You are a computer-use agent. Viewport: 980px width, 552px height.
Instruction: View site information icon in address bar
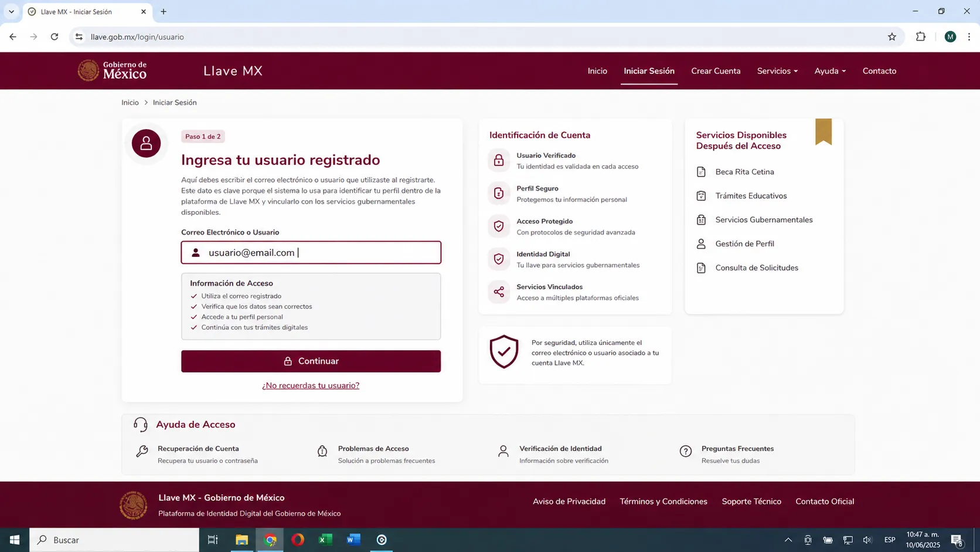click(79, 37)
